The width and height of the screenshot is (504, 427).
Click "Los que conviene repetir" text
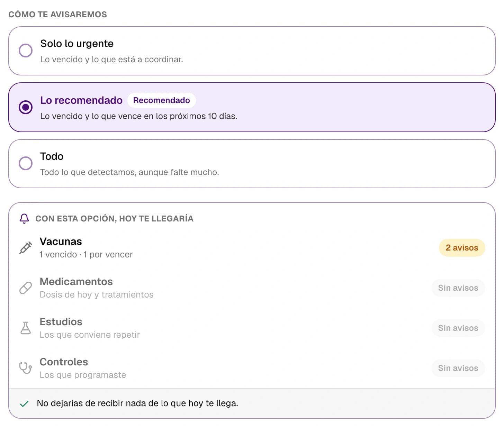click(90, 335)
